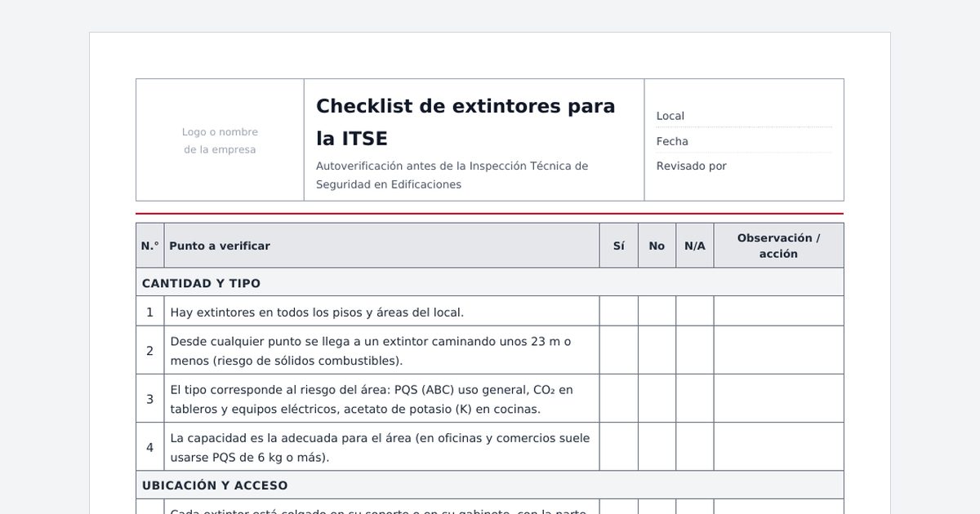Click the 'Sí' column header
Image resolution: width=980 pixels, height=514 pixels.
pyautogui.click(x=619, y=246)
